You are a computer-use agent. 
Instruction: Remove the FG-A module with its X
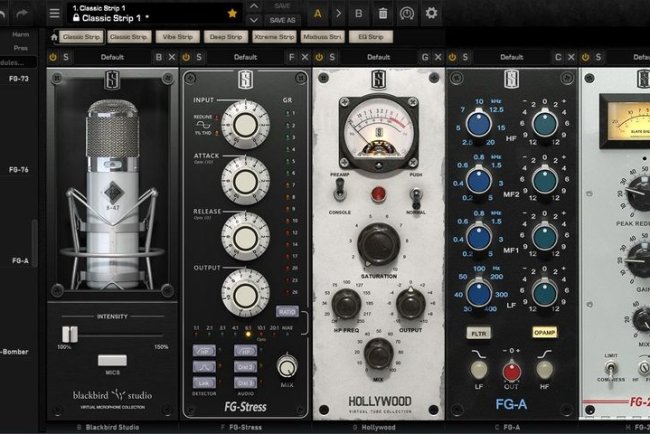571,57
